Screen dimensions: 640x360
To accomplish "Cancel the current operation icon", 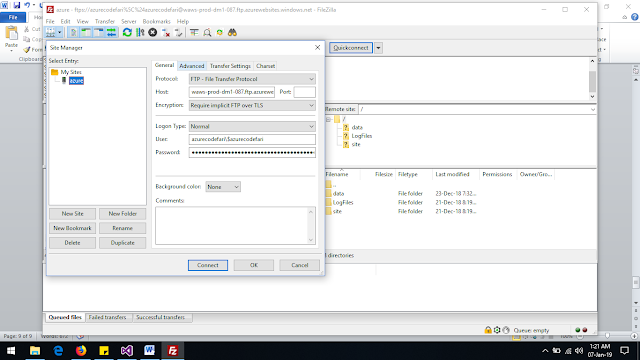I will (153, 32).
